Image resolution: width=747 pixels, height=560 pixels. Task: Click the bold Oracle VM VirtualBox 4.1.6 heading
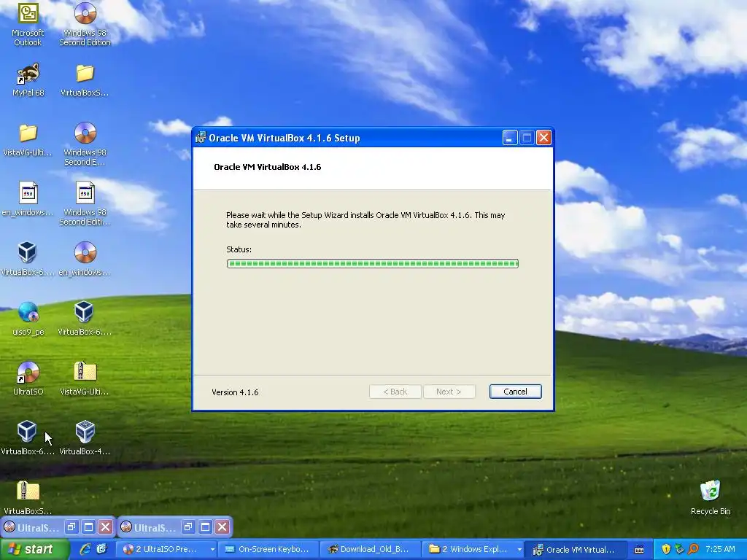coord(267,167)
